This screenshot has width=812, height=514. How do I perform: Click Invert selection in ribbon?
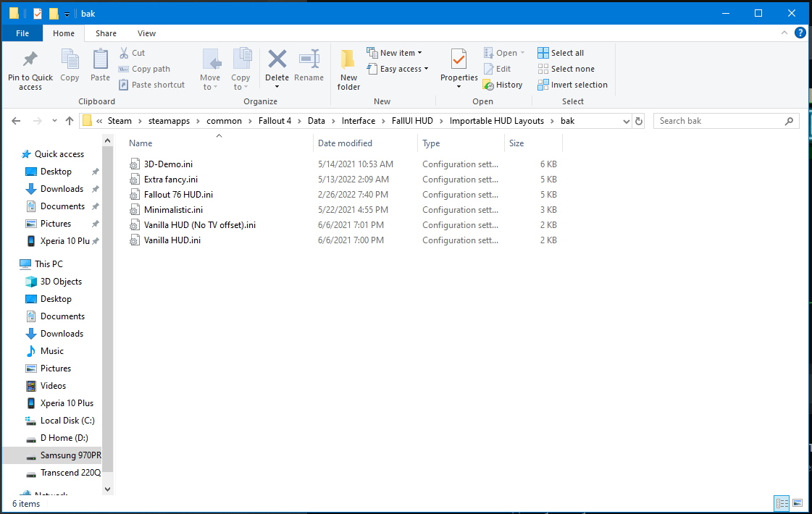[x=572, y=85]
